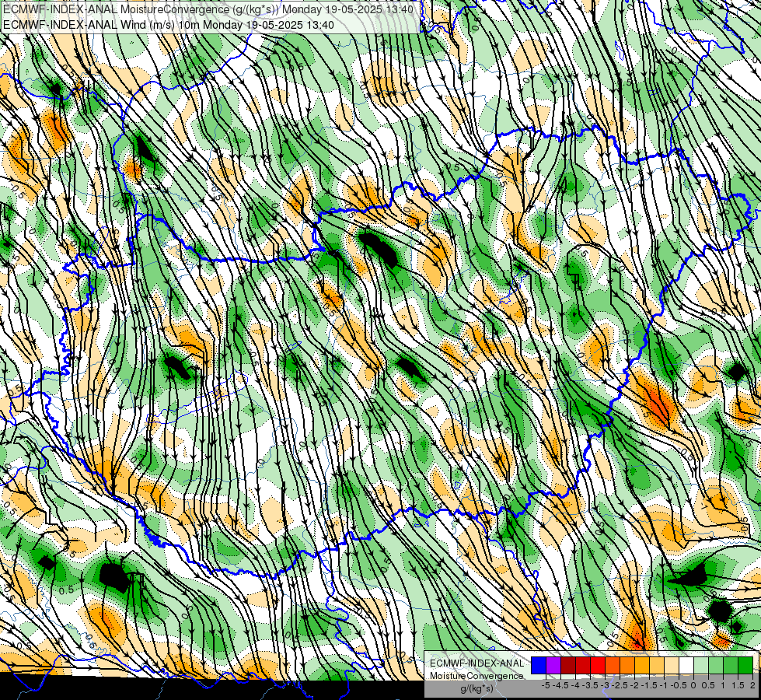Click the legend's MoistureConvergence label
The width and height of the screenshot is (761, 700).
click(476, 676)
